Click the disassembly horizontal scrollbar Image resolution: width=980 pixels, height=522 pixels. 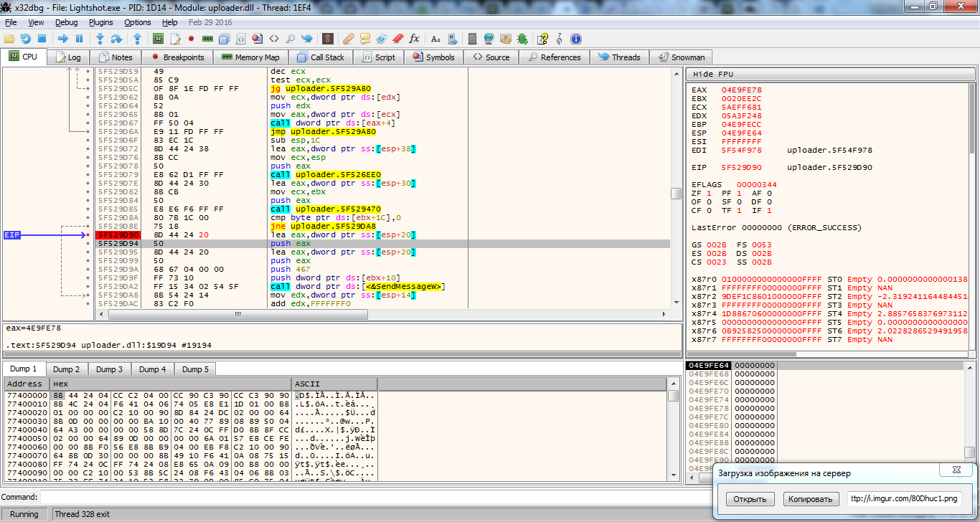(x=237, y=315)
